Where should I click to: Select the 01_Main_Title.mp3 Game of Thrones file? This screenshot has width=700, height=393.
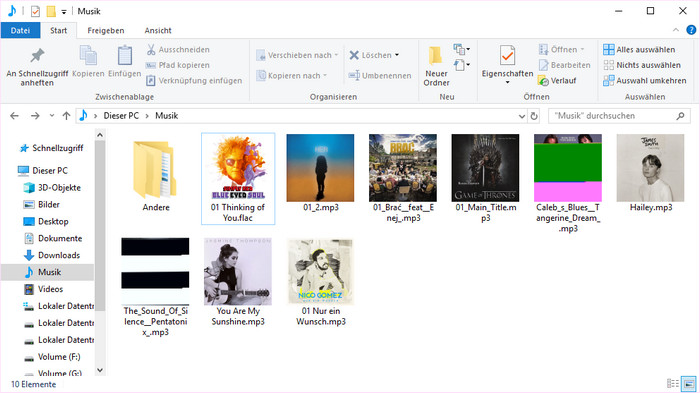[485, 179]
